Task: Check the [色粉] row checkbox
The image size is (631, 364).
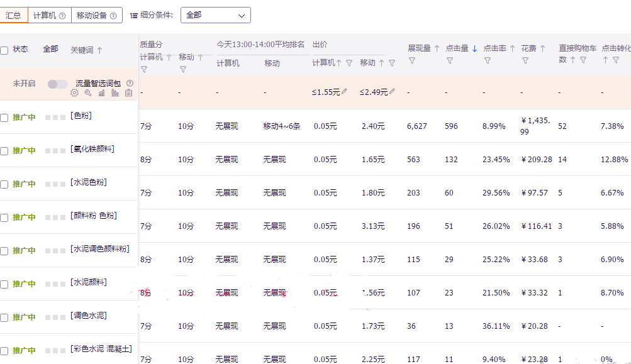Action: [4, 118]
